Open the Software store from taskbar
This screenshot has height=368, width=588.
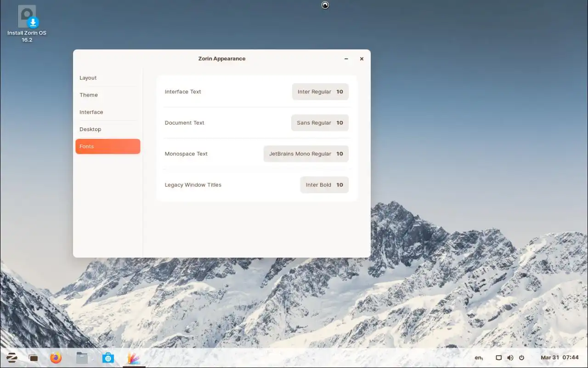[x=108, y=357]
